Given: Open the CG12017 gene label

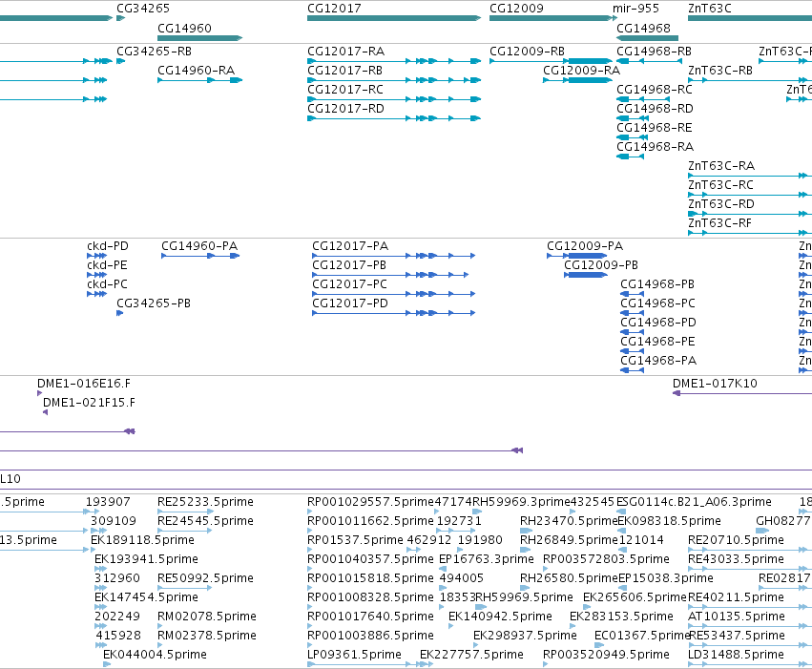Looking at the screenshot, I should 334,9.
